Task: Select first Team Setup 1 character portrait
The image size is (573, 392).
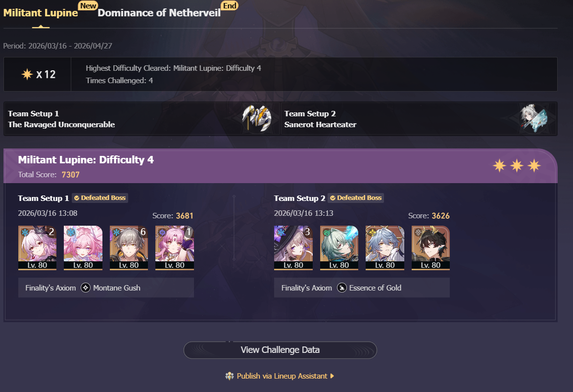Action: pos(37,248)
